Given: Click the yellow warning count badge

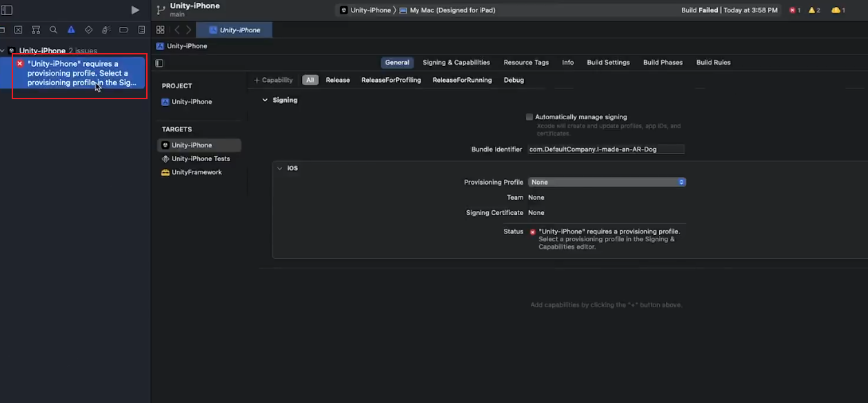Looking at the screenshot, I should (814, 10).
